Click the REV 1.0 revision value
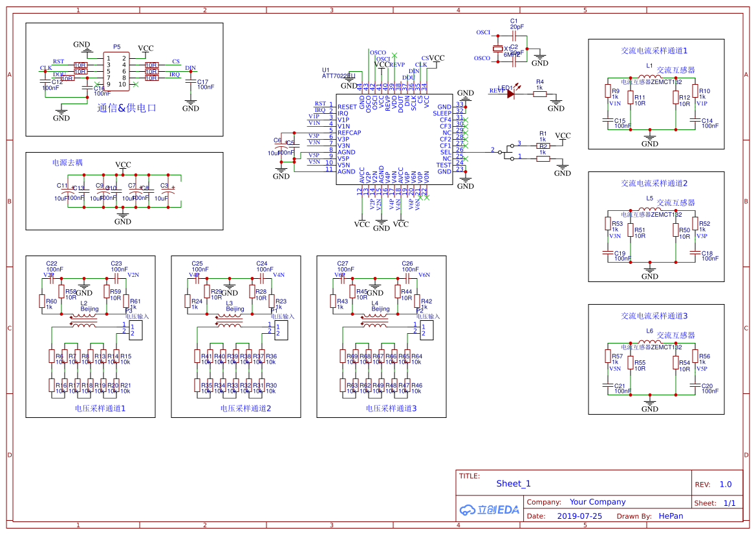The image size is (756, 535). [725, 485]
